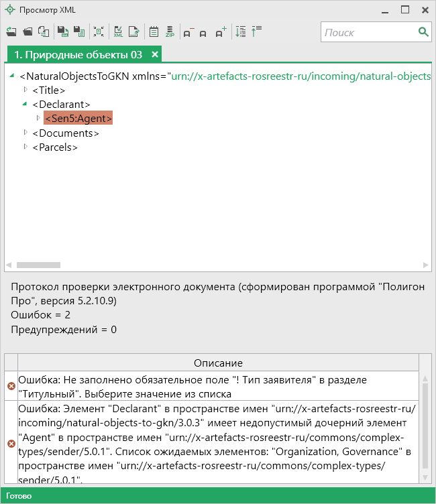
Task: Click the collapse all nodes icon
Action: pos(256,31)
